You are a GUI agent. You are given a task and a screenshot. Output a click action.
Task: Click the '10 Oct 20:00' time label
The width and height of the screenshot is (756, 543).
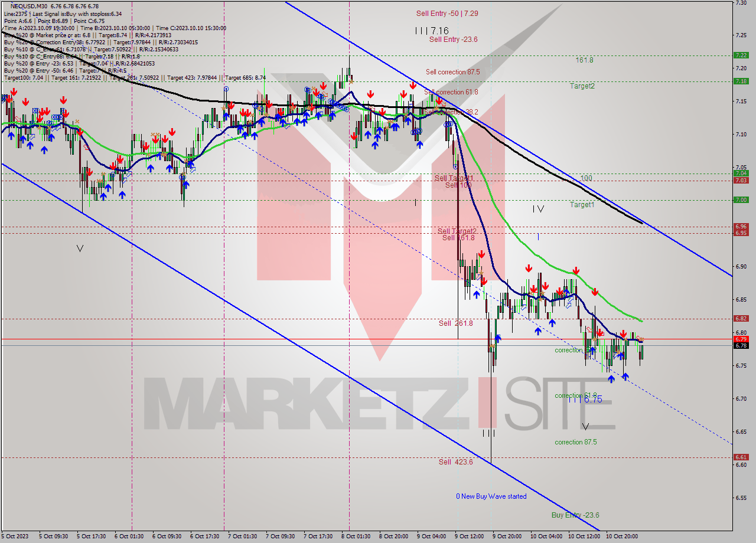621,537
